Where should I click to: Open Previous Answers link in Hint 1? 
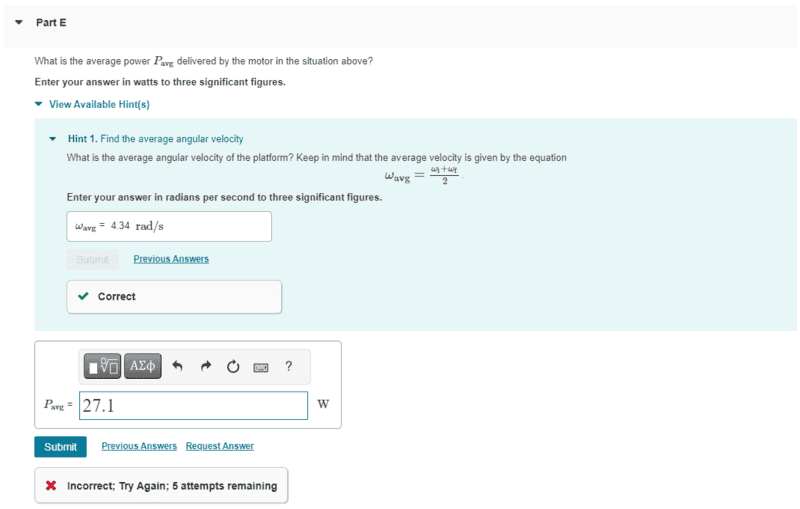coord(171,259)
